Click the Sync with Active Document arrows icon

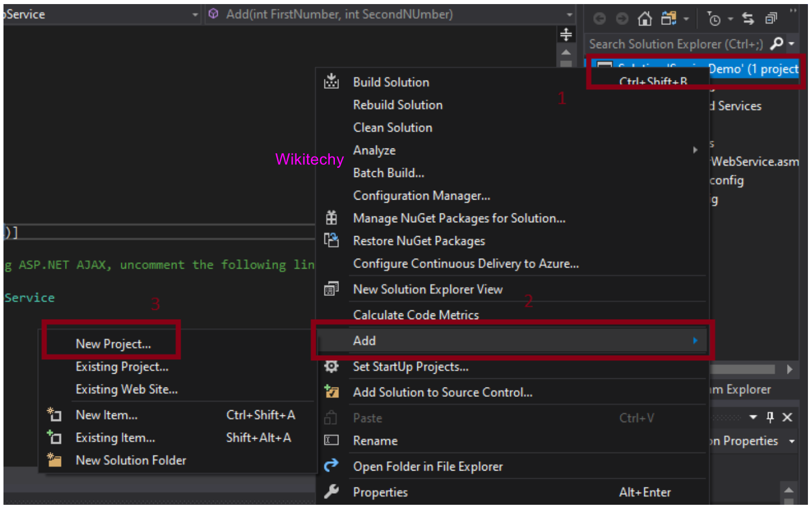[x=748, y=19]
